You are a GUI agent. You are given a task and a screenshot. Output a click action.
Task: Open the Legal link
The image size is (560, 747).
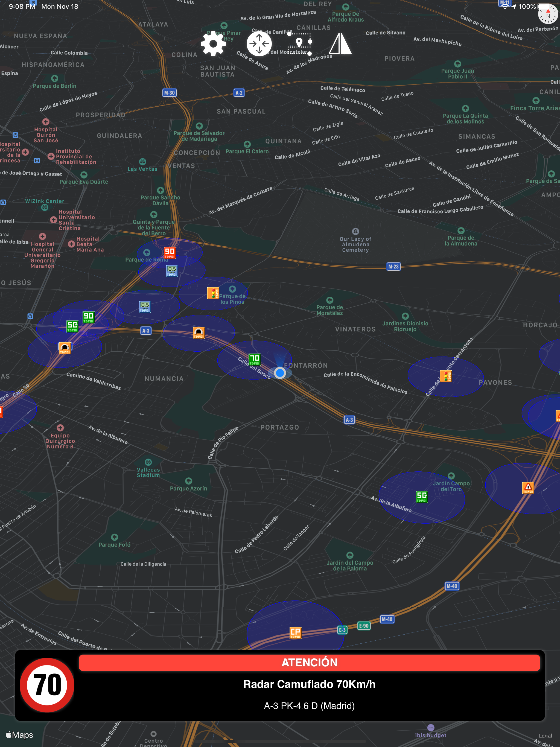click(545, 736)
